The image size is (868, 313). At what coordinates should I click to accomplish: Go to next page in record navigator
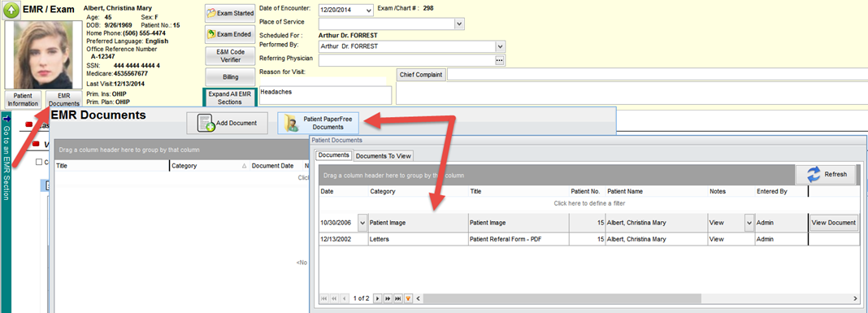[388, 298]
